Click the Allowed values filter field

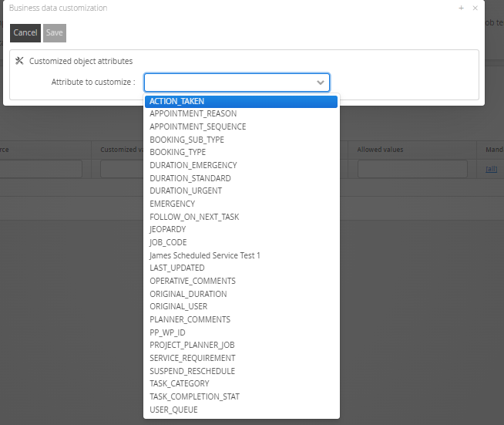click(x=412, y=169)
